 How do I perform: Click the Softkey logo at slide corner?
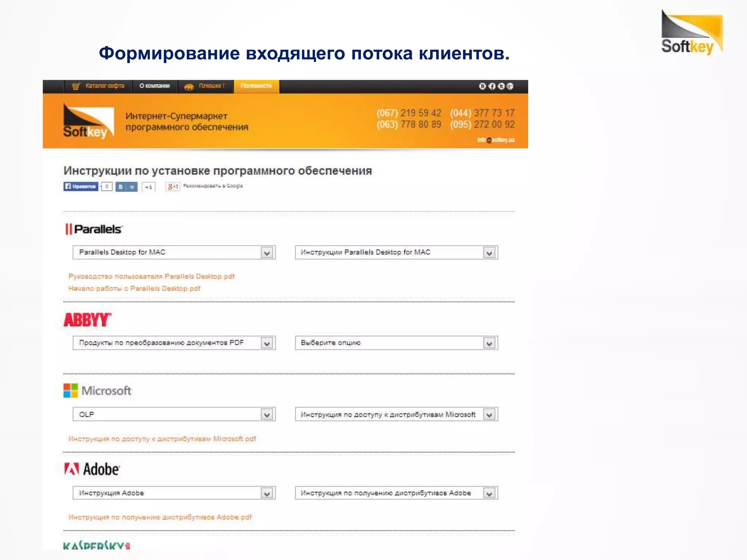tap(692, 32)
